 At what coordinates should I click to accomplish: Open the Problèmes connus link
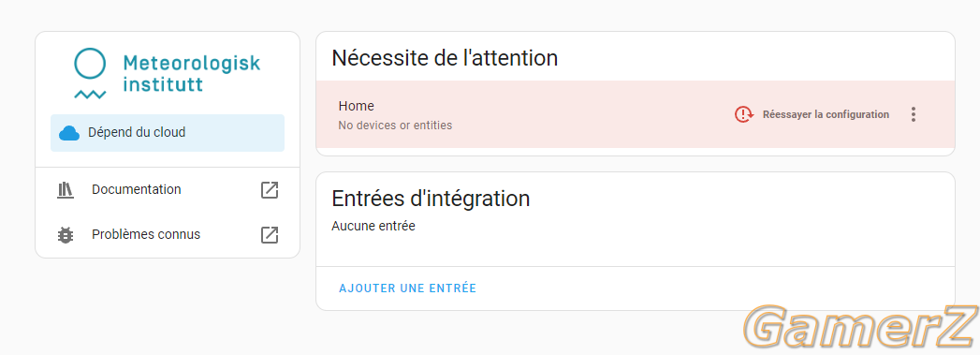pos(168,235)
